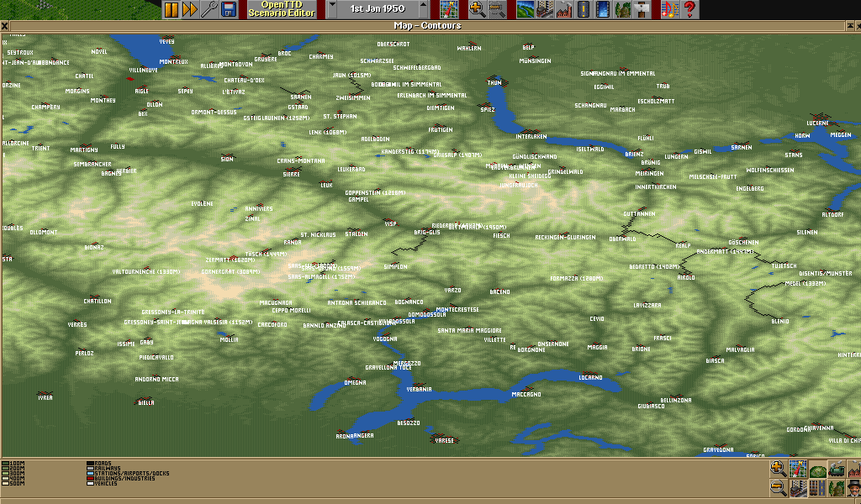Click the Interlaken town label on map
Screen dimensions: 861x504
pyautogui.click(x=531, y=136)
